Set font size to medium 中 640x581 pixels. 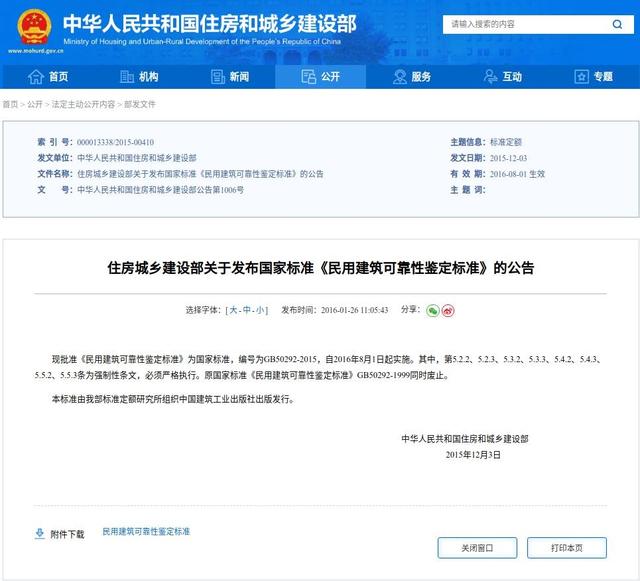[x=247, y=311]
